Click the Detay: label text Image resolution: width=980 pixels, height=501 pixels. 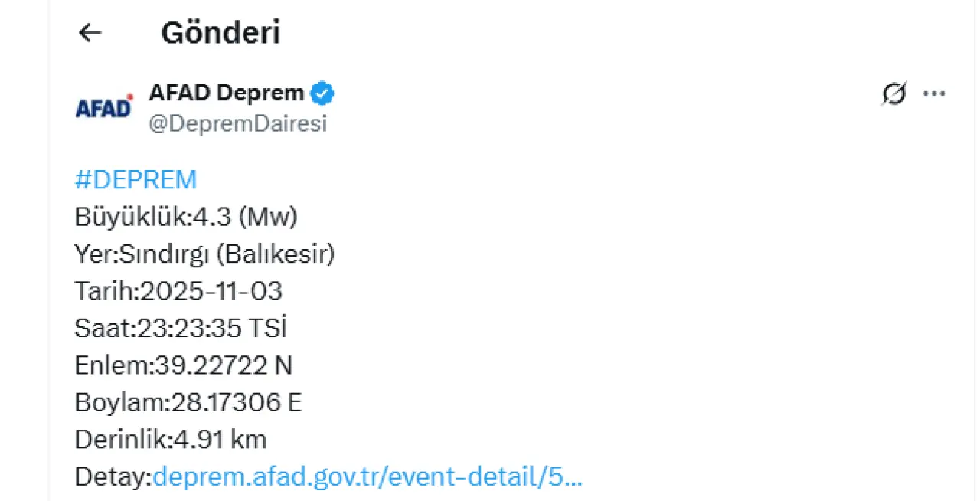point(113,476)
